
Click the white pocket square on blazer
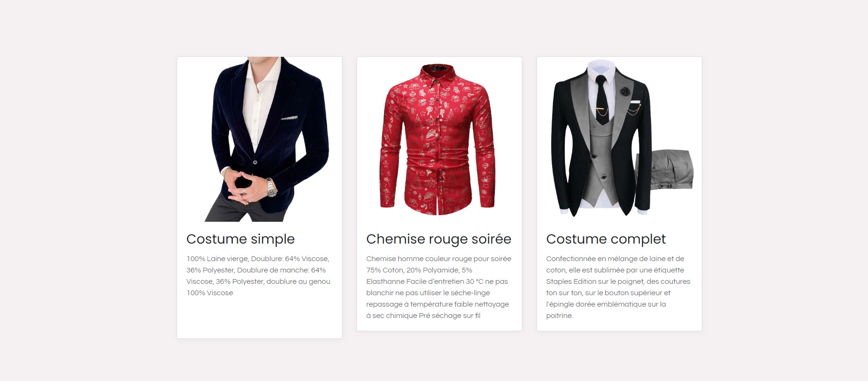[289, 118]
